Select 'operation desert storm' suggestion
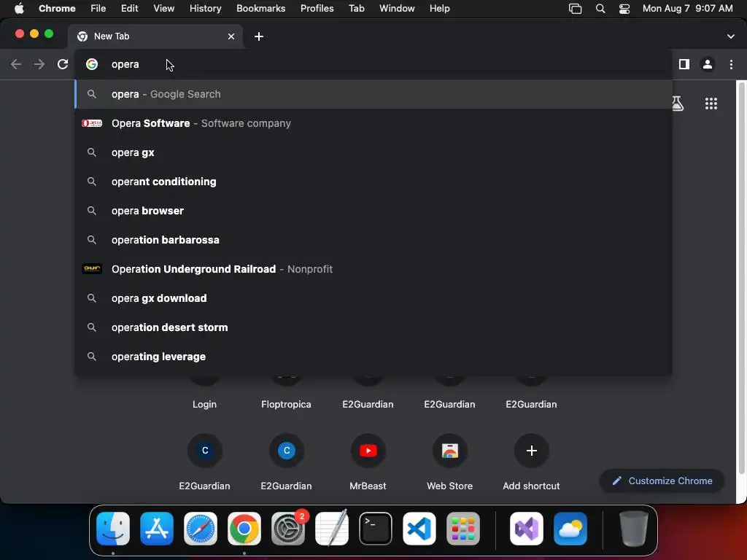This screenshot has width=747, height=560. click(x=373, y=327)
